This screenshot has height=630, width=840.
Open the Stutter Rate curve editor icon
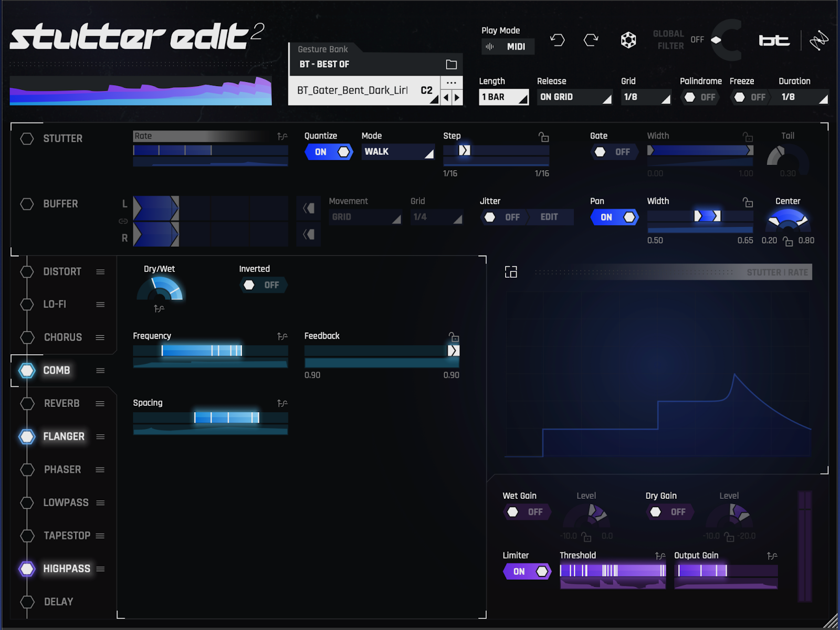282,136
